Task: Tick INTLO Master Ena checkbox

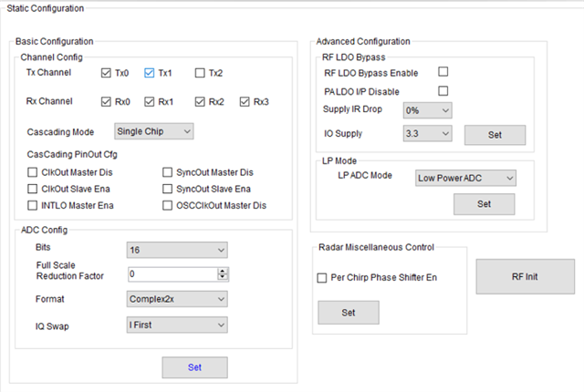Action: [x=33, y=205]
